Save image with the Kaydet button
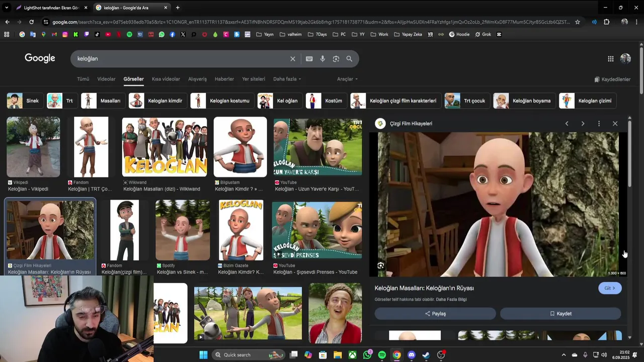This screenshot has width=644, height=362. 560,314
